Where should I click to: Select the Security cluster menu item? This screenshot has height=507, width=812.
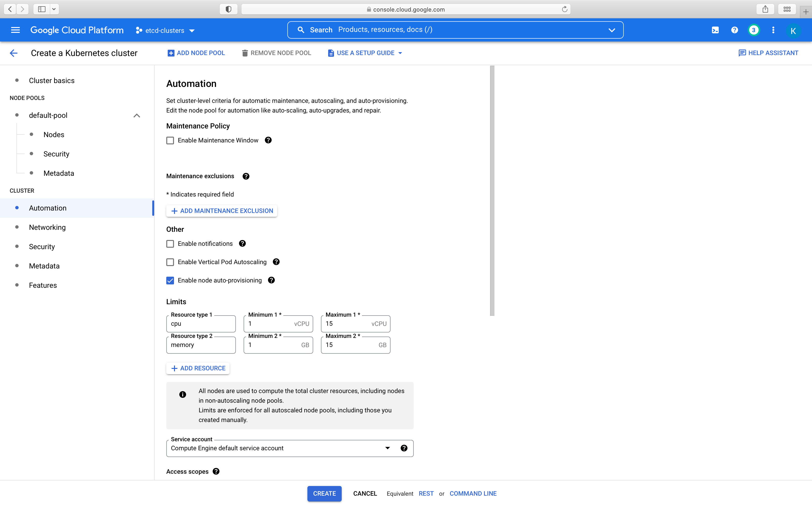click(x=42, y=246)
